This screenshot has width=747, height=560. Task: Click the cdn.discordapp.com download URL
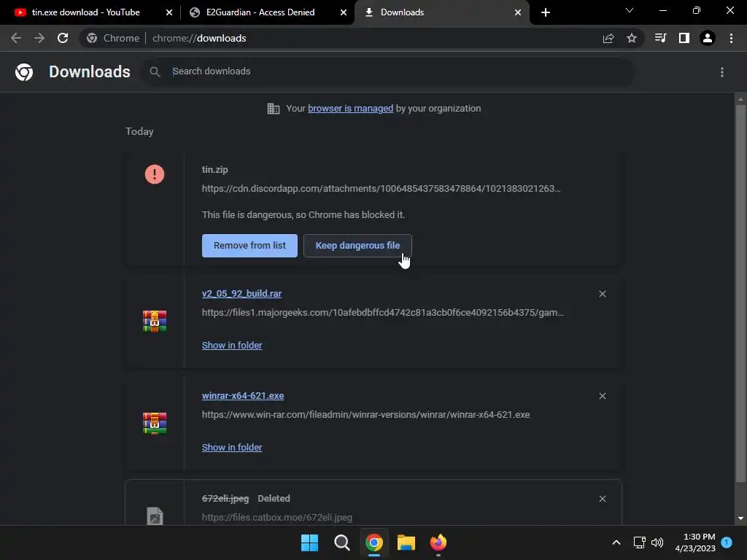tap(381, 189)
